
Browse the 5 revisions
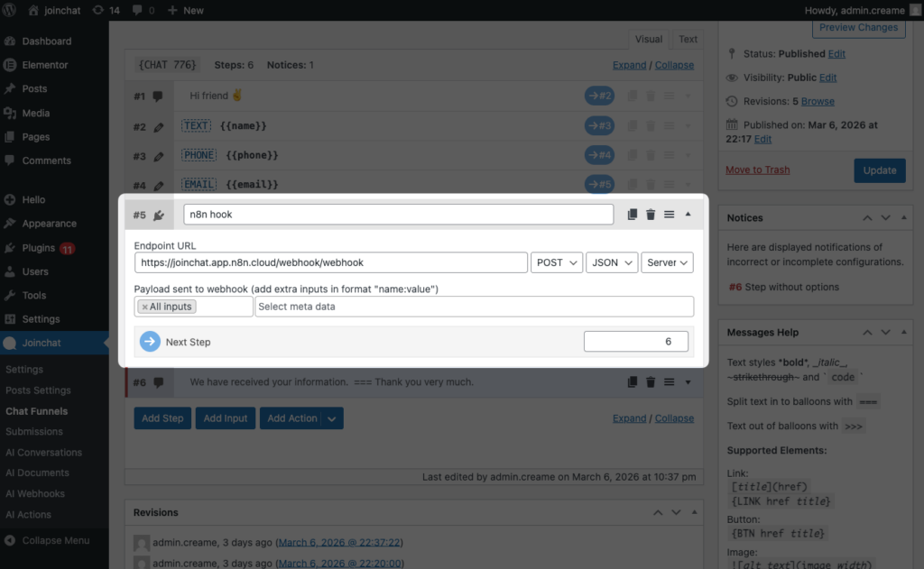click(818, 101)
